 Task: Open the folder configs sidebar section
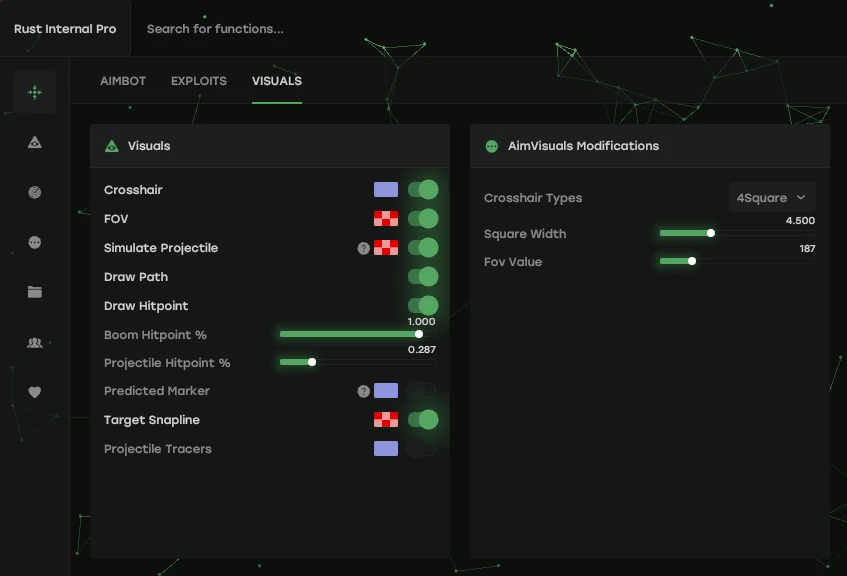pos(35,292)
